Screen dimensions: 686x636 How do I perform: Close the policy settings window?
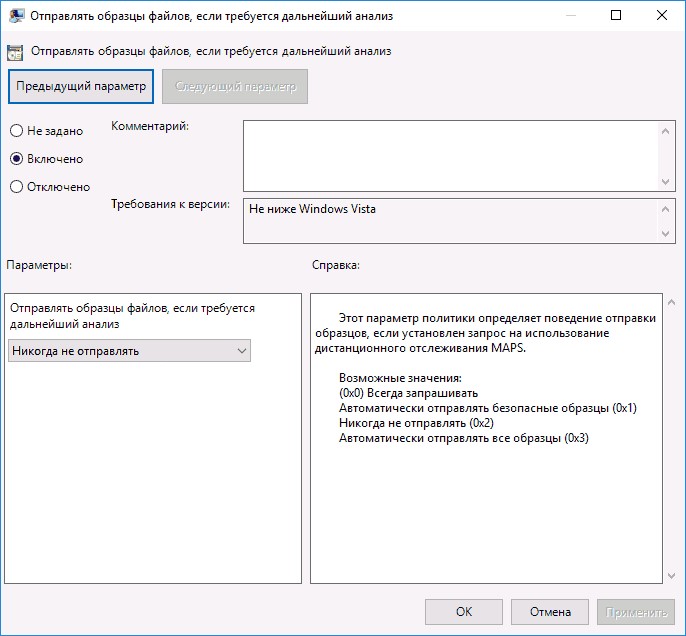662,15
